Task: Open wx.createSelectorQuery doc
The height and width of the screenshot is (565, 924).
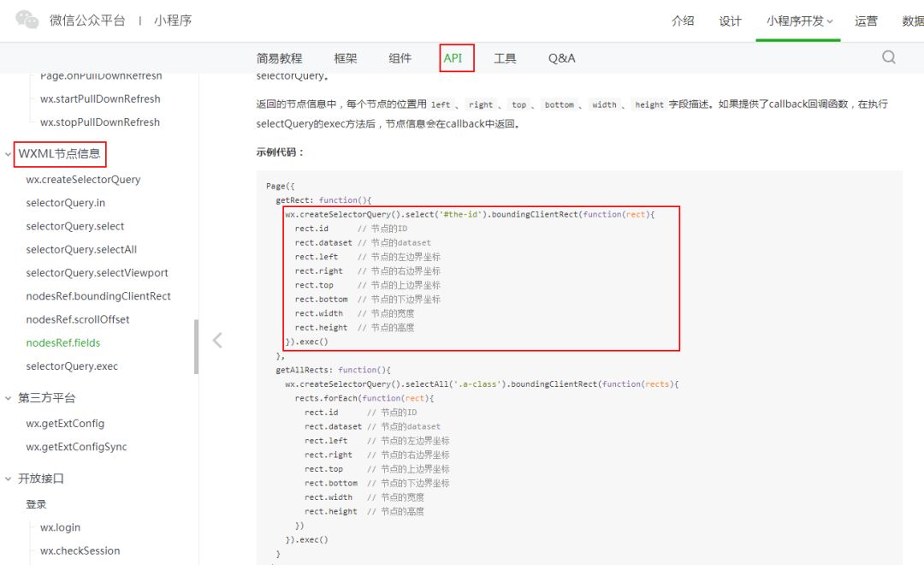Action: (83, 179)
